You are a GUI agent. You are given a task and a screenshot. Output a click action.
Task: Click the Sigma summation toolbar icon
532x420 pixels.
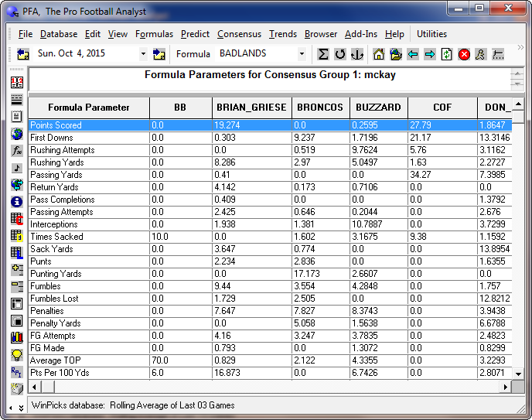[323, 54]
